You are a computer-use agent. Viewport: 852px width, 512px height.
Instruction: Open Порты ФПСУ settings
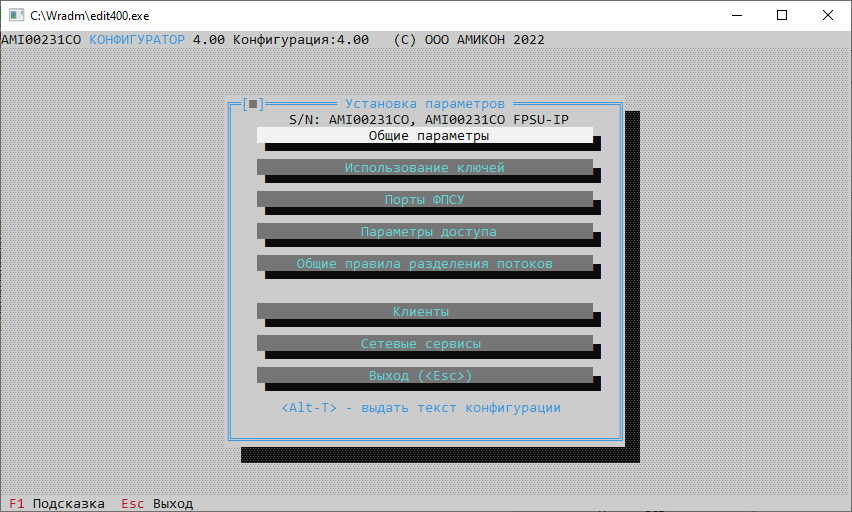tap(425, 199)
